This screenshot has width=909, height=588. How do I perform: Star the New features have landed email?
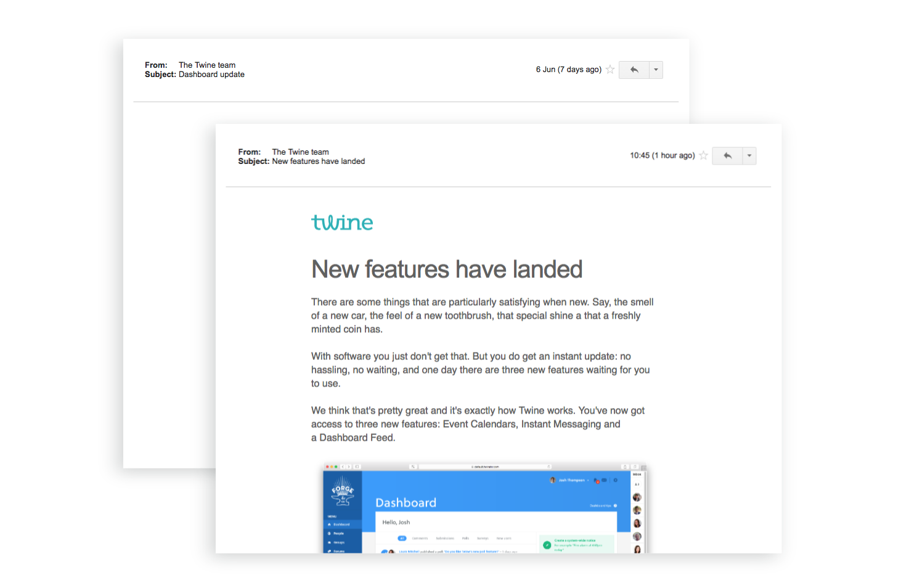(703, 156)
